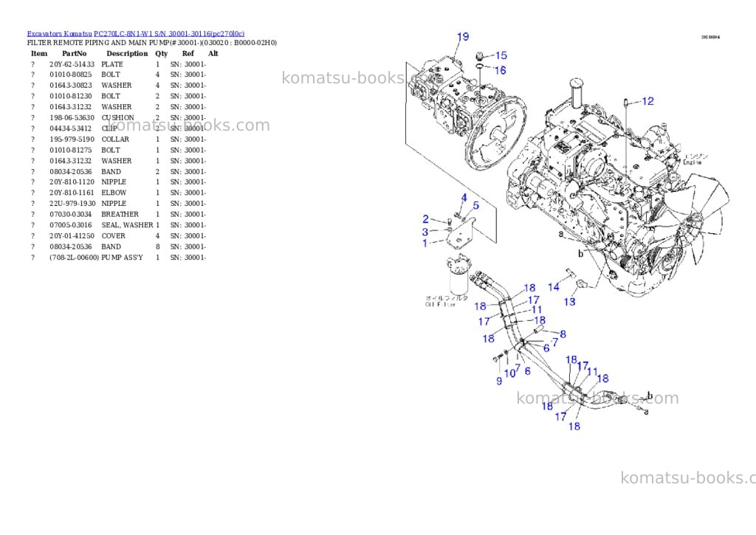Image resolution: width=756 pixels, height=535 pixels.
Task: Select part number 198-06-53630
Action: (x=72, y=117)
